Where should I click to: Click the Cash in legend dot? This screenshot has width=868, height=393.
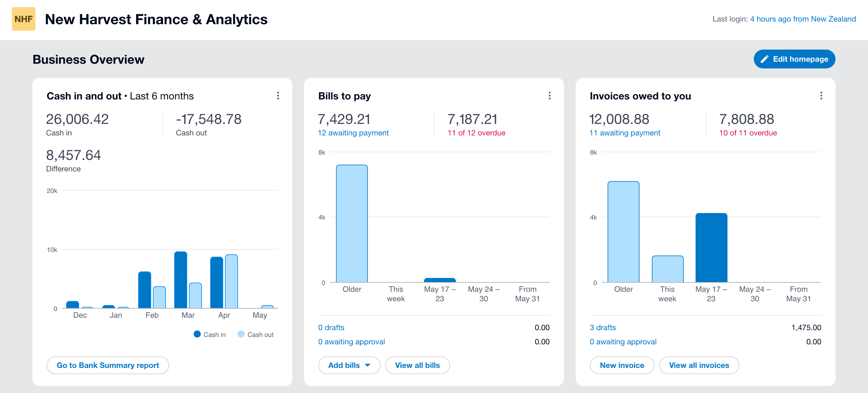click(x=197, y=334)
